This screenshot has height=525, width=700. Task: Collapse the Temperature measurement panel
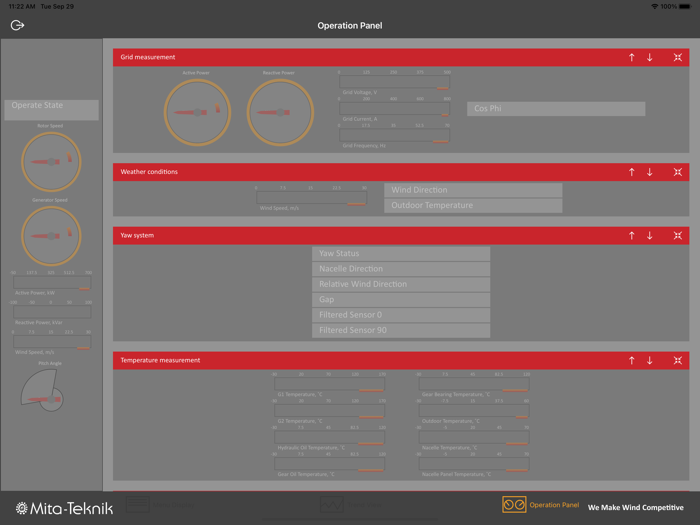tap(678, 361)
